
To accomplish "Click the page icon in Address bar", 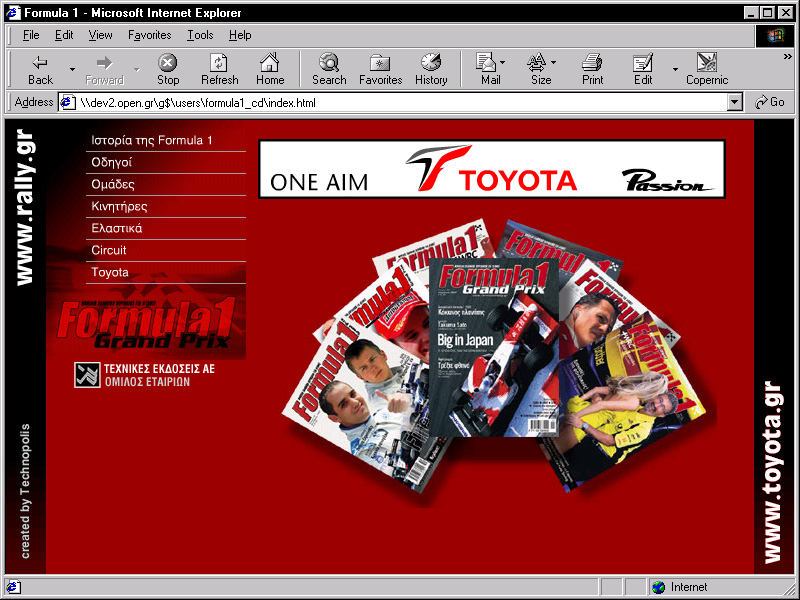I will click(x=67, y=103).
